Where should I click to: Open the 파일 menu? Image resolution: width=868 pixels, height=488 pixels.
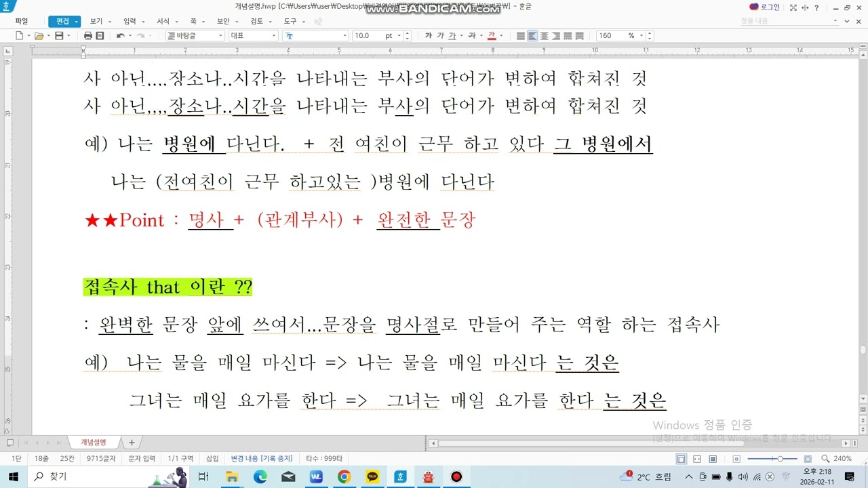pos(22,21)
